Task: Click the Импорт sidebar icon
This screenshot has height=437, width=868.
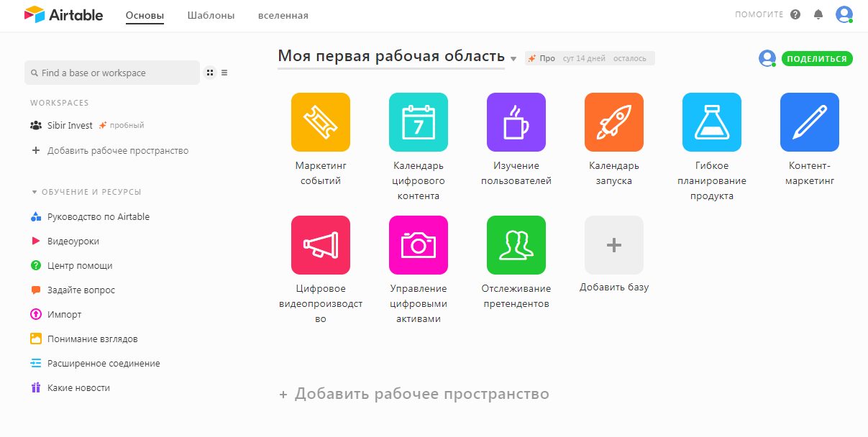Action: click(37, 314)
